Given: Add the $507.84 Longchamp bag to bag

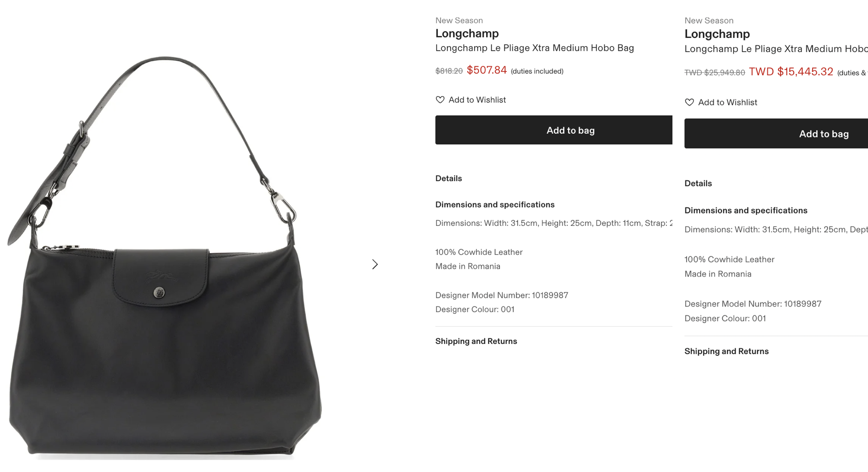Looking at the screenshot, I should click(x=553, y=130).
